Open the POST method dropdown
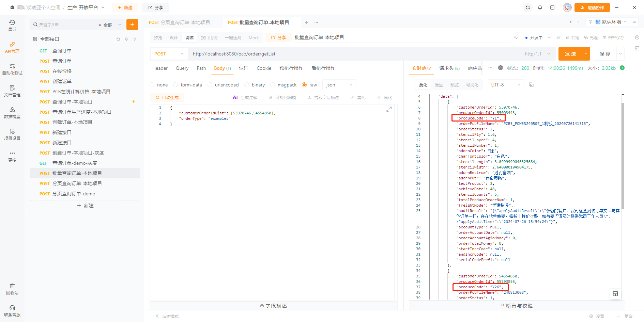644x322 pixels. pyautogui.click(x=169, y=54)
